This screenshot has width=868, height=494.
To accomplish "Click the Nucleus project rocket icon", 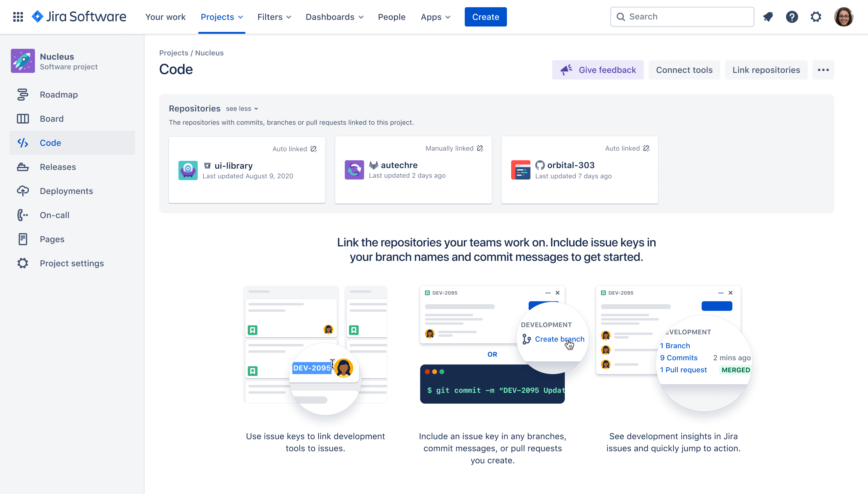I will (22, 61).
